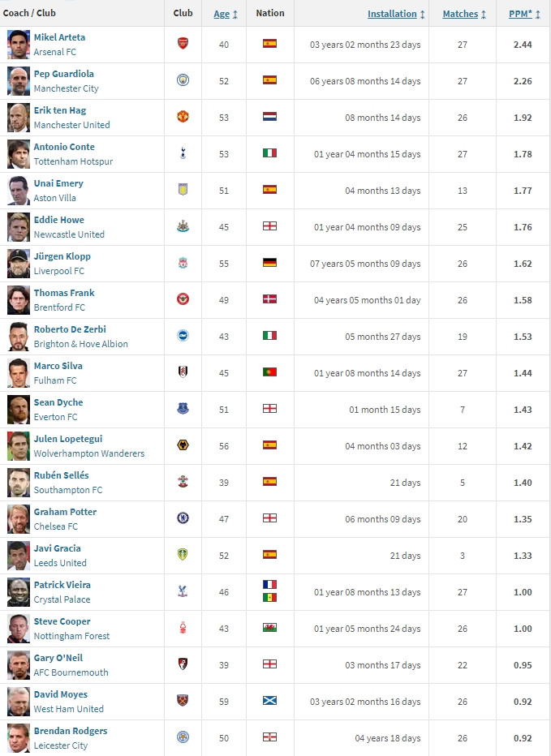The height and width of the screenshot is (756, 551).
Task: Click Pep Guardiola's portrait thumbnail
Action: coord(19,81)
